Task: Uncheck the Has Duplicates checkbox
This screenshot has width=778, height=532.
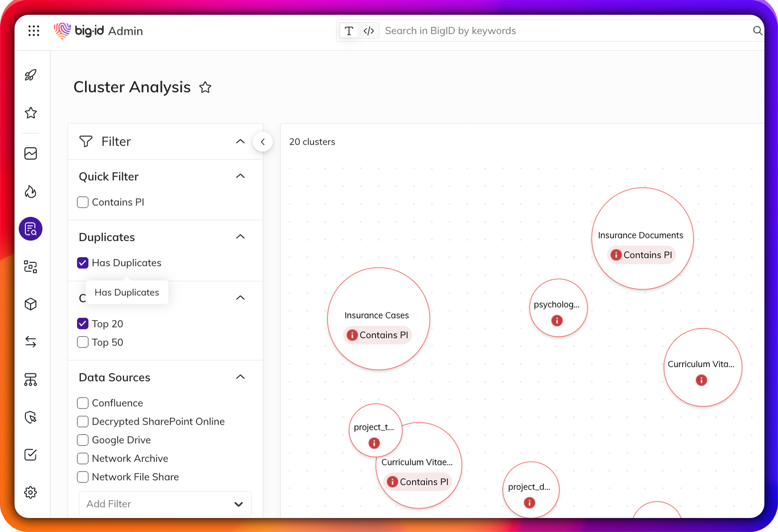Action: tap(82, 263)
